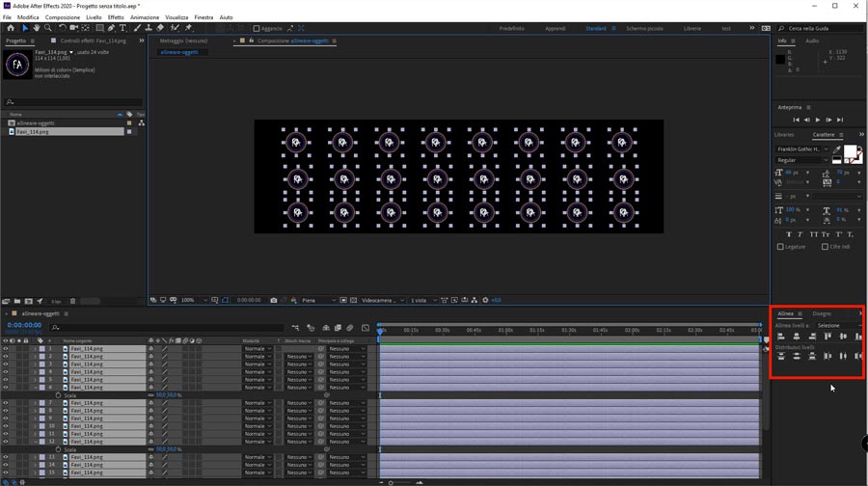Switch to Schermo piccolo workspace

point(644,28)
